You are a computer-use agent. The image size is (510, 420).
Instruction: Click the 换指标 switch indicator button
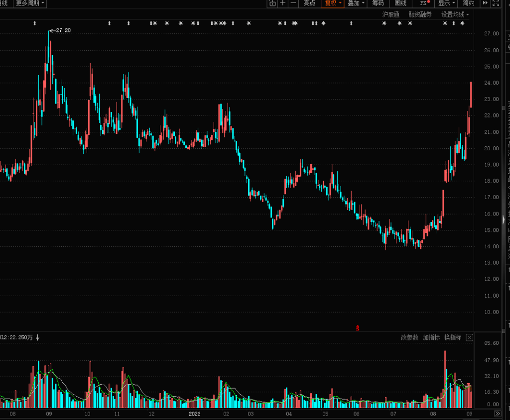(x=453, y=337)
